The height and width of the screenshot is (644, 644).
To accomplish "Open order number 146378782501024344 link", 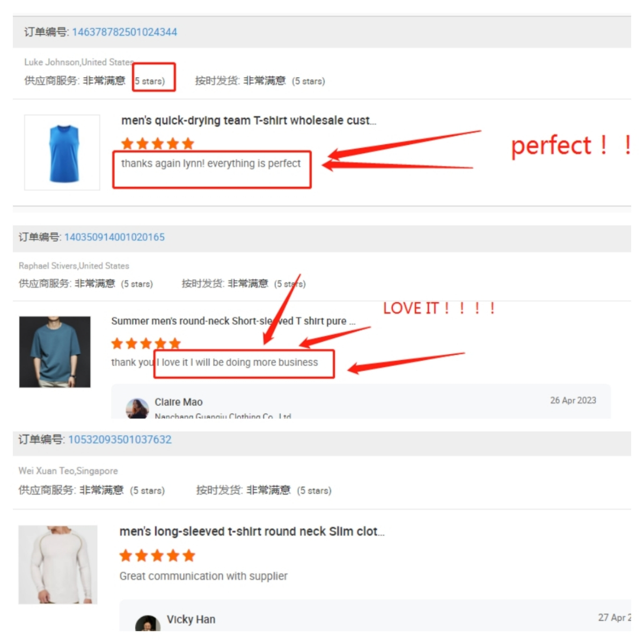I will 125,32.
